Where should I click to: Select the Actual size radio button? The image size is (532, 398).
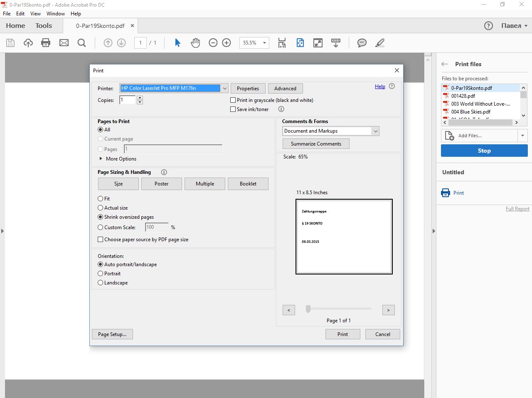100,208
